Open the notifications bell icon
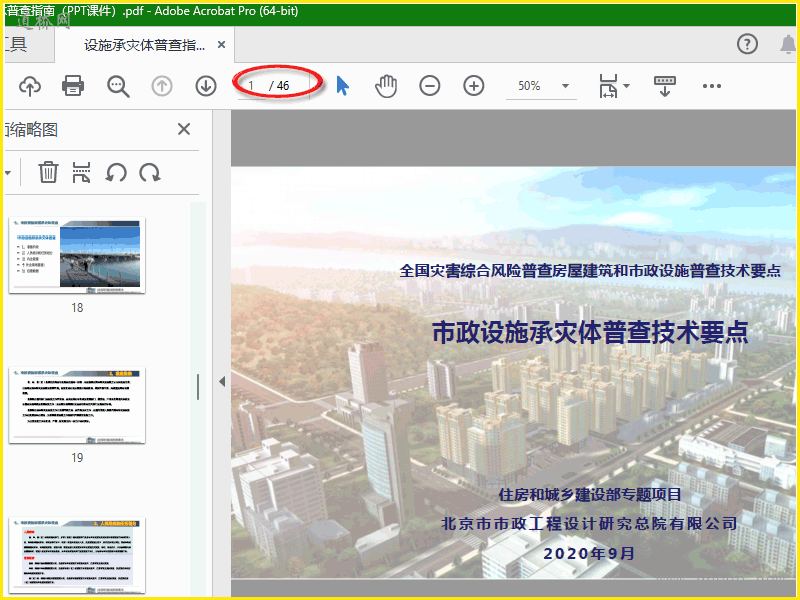The width and height of the screenshot is (800, 600). coord(788,44)
